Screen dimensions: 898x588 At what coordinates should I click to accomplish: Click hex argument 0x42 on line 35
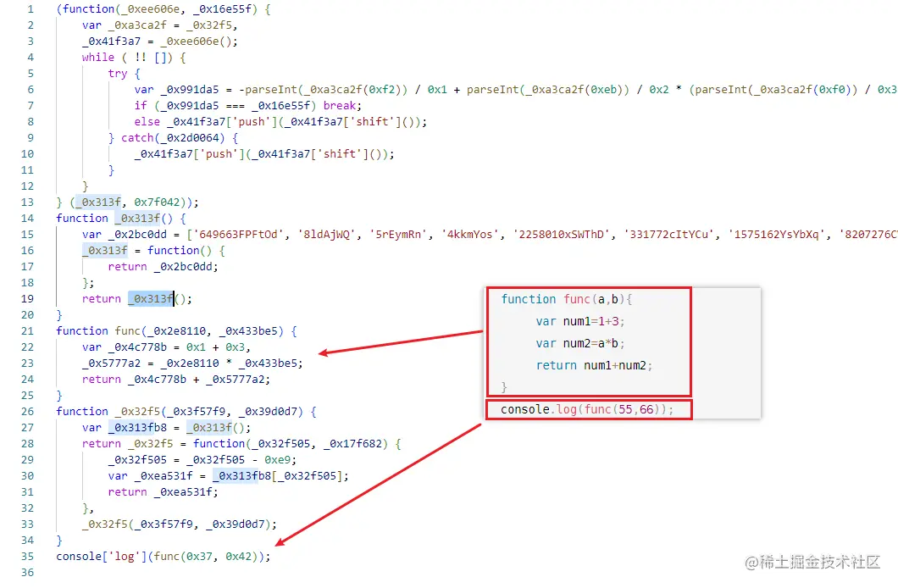click(x=238, y=557)
